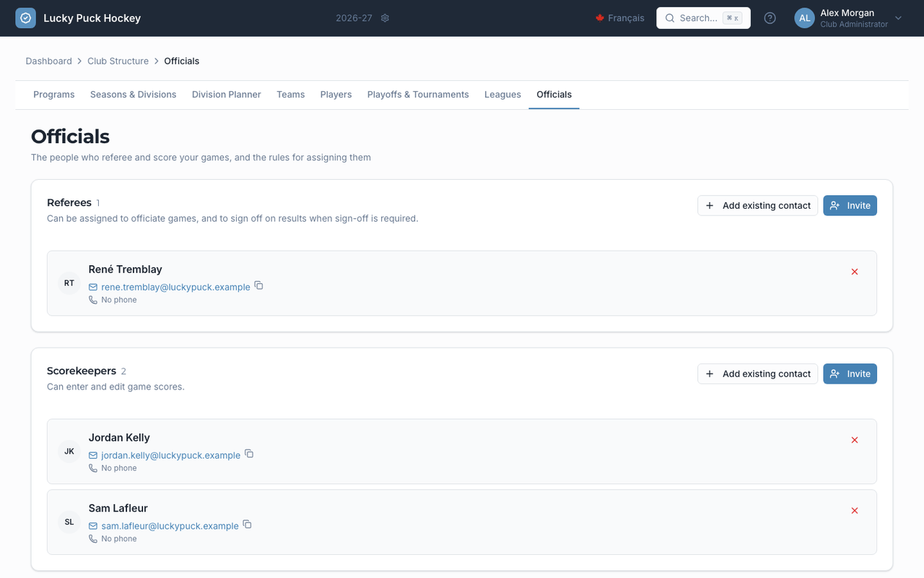Copy Jordan Kelly's email address
This screenshot has width=924, height=578.
[x=249, y=454]
